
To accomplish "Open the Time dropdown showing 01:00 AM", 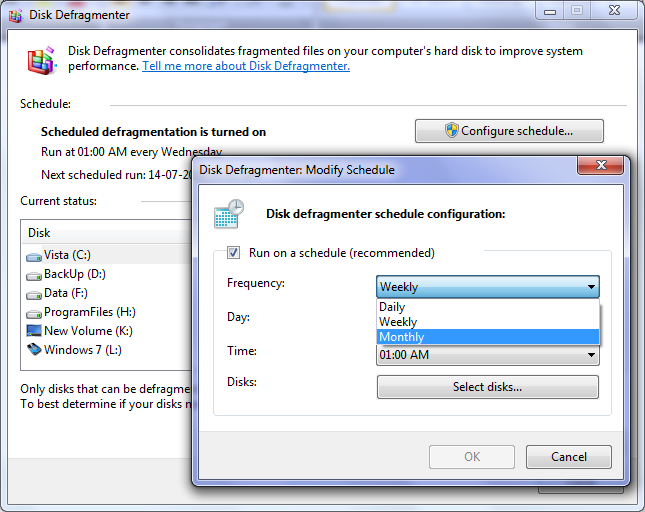I will (x=590, y=355).
